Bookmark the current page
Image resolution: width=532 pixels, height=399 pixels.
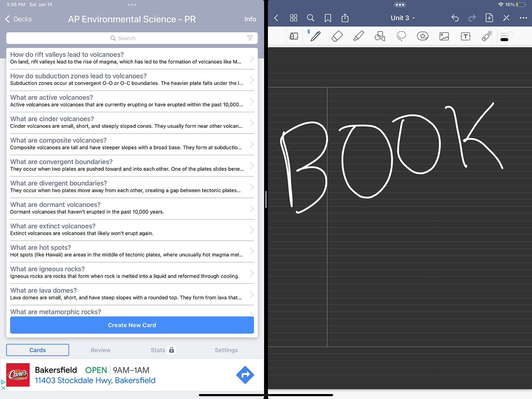[x=328, y=18]
